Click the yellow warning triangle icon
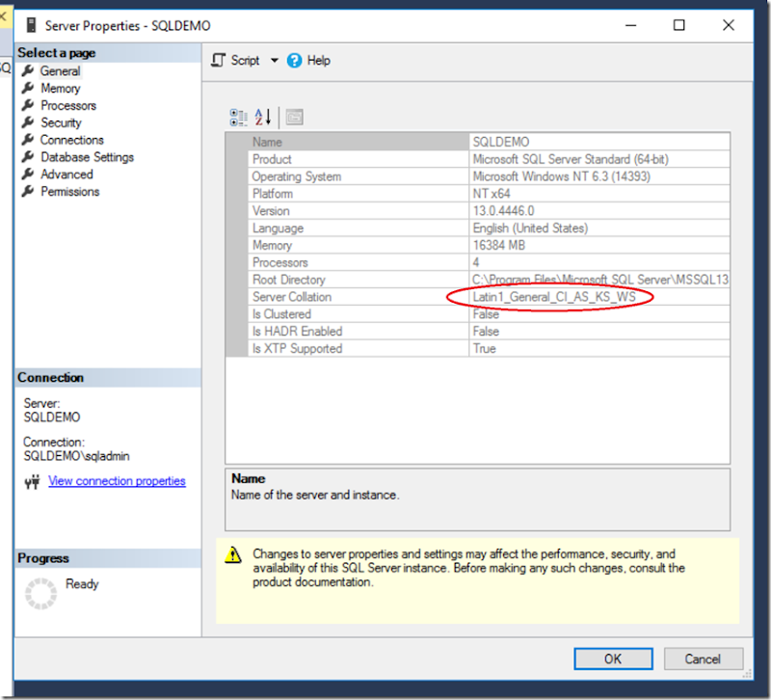This screenshot has width=771, height=700. point(233,554)
